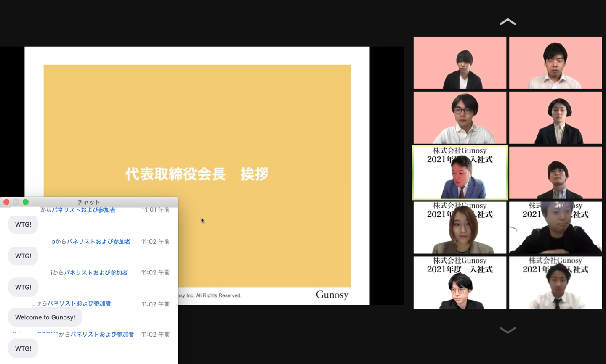Minimize the チャット window
Screen dimensions: 606x364
tap(16, 202)
